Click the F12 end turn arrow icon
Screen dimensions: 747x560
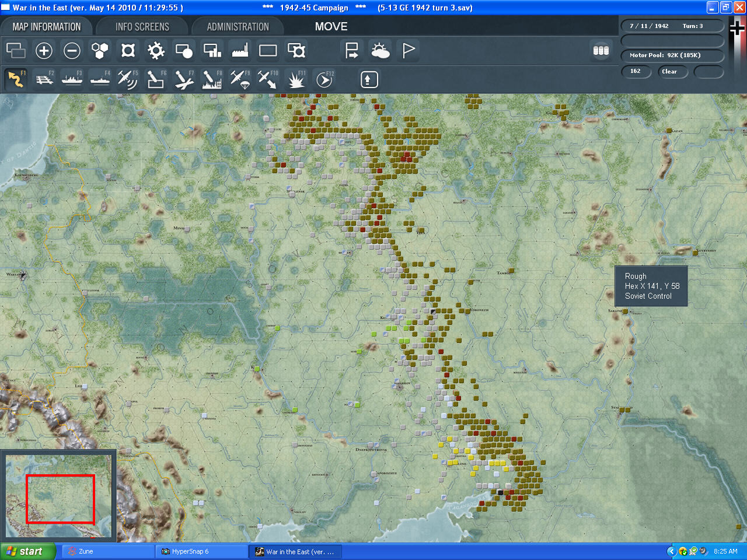324,79
